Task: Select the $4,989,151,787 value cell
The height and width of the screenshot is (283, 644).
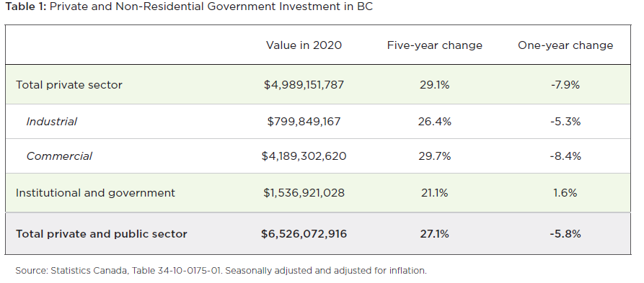Action: [304, 85]
